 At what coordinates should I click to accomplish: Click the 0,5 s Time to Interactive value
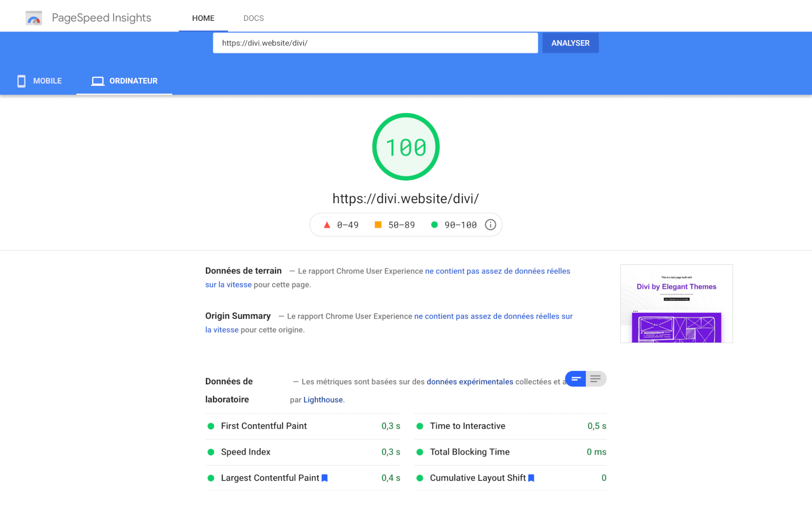597,426
